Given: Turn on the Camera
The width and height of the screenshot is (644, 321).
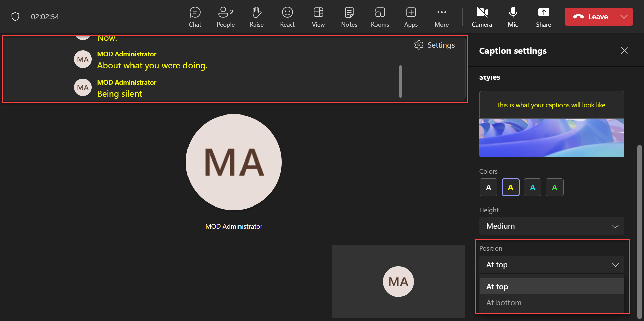Looking at the screenshot, I should [x=482, y=17].
